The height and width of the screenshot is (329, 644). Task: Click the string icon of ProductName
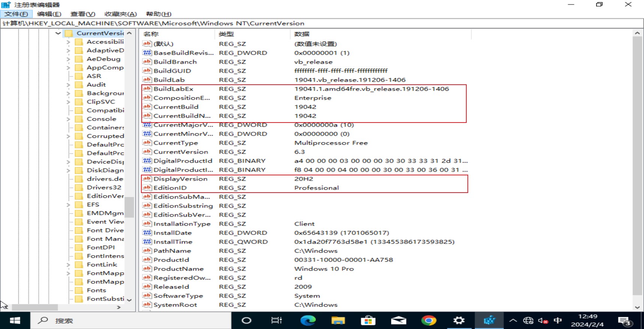pyautogui.click(x=147, y=268)
